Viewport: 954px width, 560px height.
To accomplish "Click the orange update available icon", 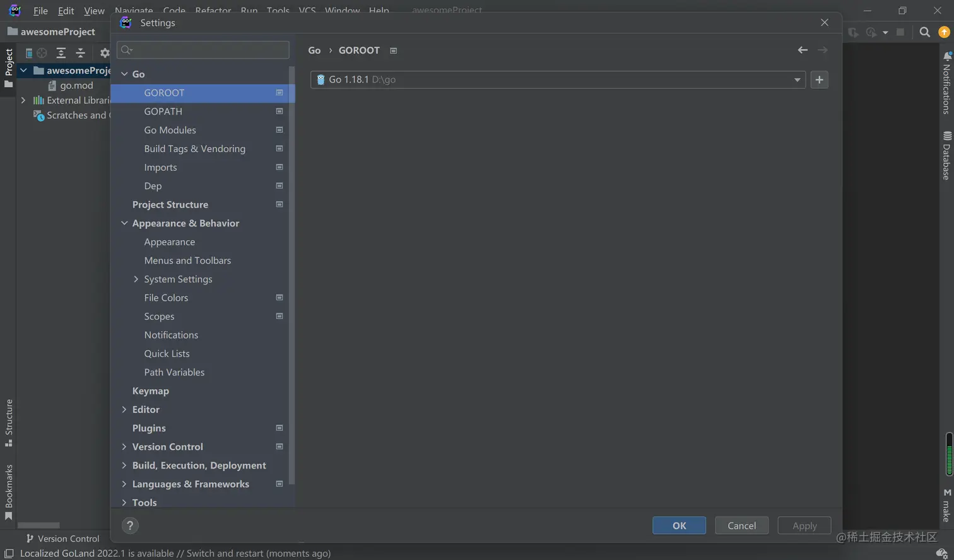I will 945,32.
